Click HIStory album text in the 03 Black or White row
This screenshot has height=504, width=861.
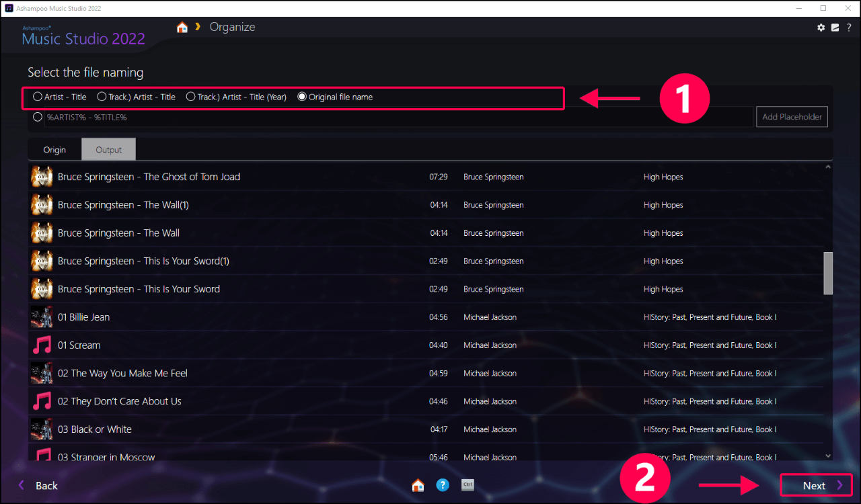710,429
